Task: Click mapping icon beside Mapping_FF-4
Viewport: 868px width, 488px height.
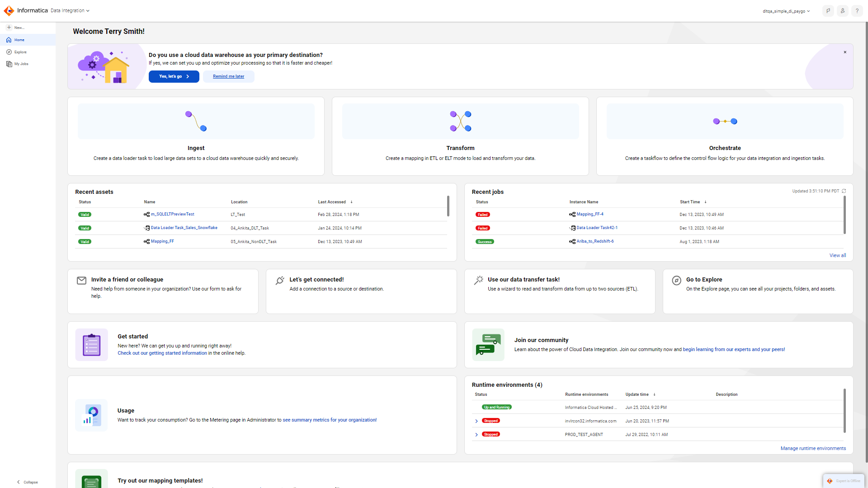Action: coord(572,215)
